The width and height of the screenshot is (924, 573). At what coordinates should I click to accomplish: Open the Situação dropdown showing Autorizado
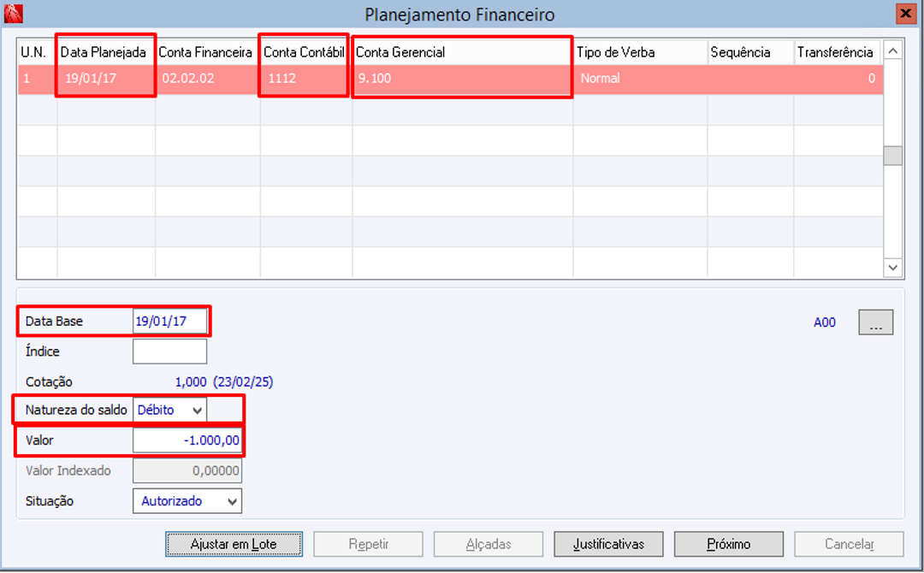pos(187,501)
